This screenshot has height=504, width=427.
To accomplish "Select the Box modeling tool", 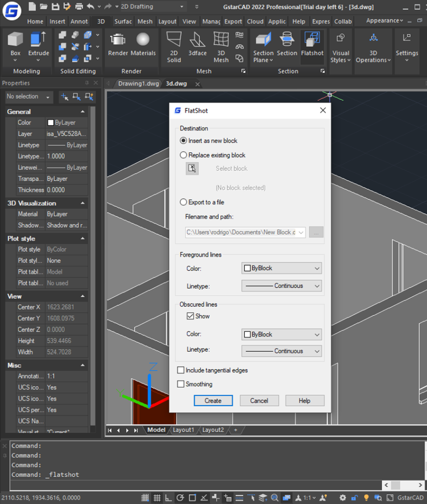I will (x=15, y=46).
